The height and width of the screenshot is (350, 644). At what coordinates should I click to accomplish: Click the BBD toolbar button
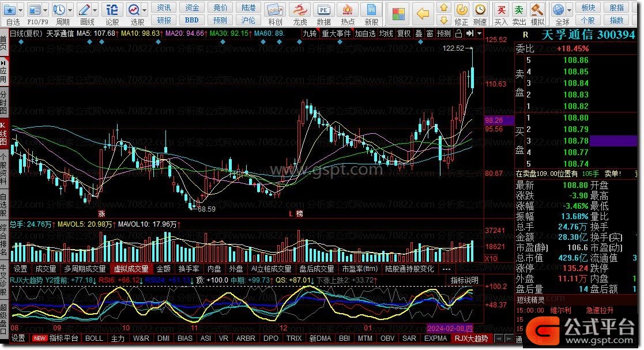(x=191, y=20)
